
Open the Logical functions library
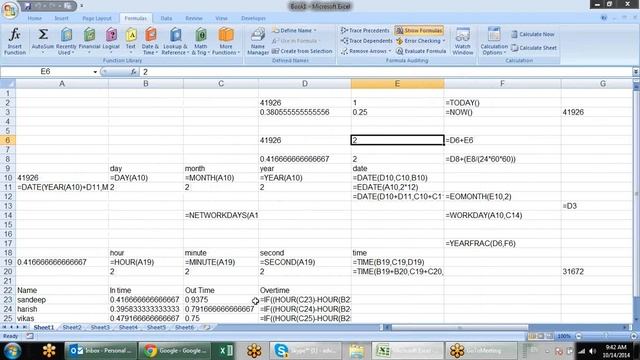(x=111, y=41)
